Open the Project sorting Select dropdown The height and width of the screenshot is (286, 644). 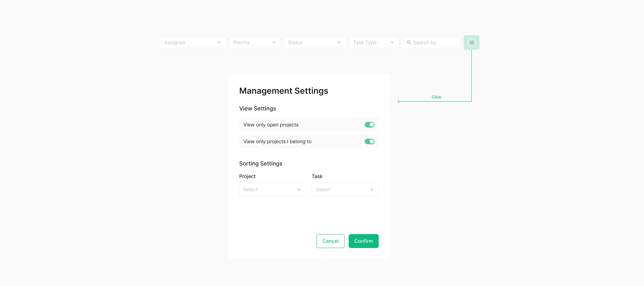pyautogui.click(x=272, y=190)
